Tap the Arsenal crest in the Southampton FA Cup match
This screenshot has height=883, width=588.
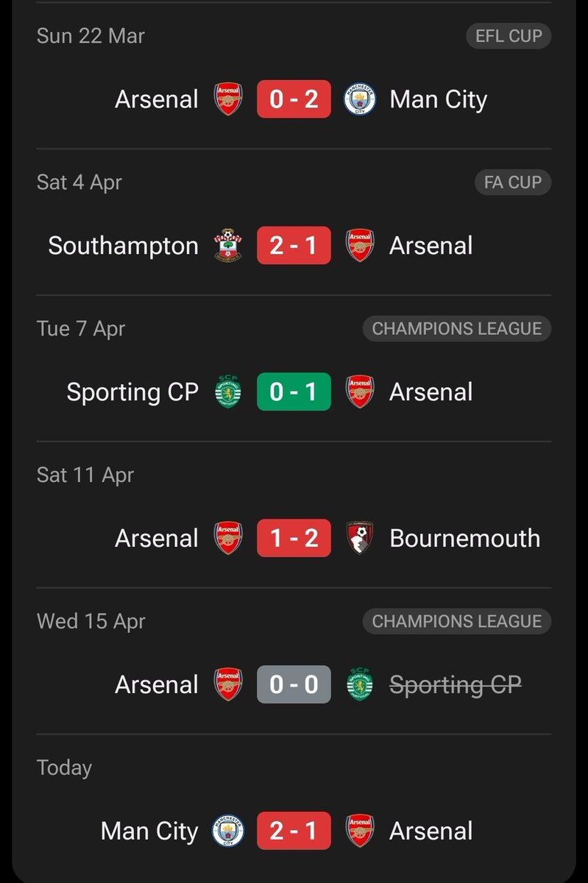360,246
